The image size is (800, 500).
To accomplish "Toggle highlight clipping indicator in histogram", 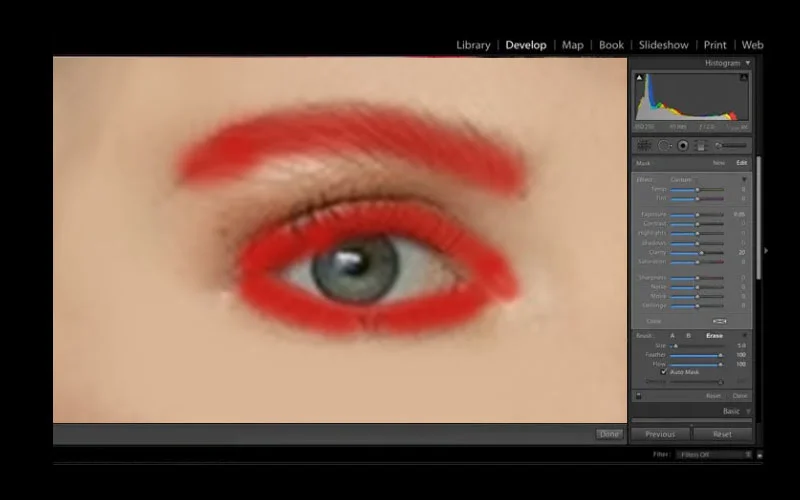I will click(x=743, y=78).
